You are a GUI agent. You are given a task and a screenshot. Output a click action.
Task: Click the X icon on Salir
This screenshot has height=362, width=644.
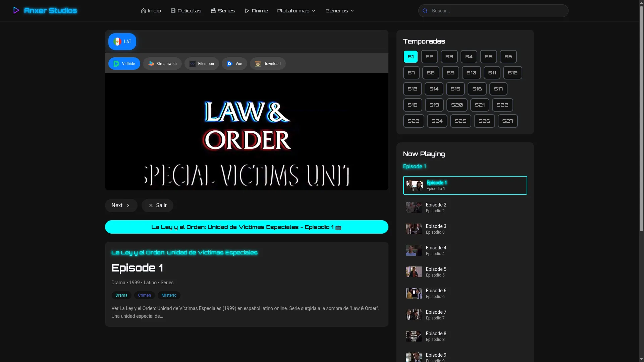coord(151,205)
